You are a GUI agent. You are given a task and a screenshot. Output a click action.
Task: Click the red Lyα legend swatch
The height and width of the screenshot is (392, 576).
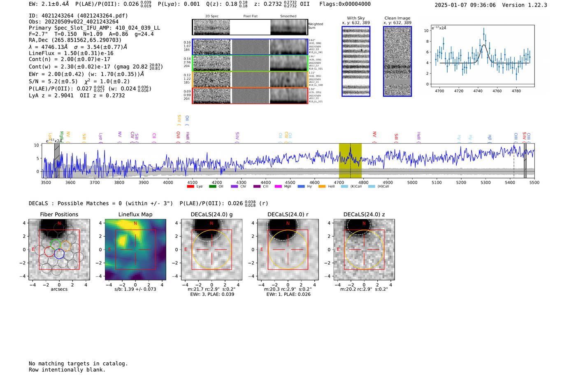point(190,186)
